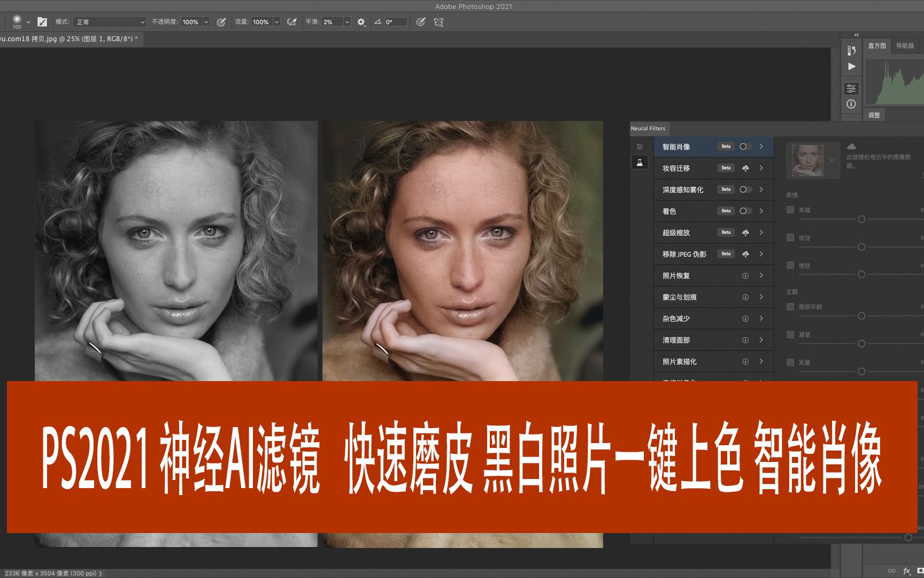Open the brush preset picker thumbnail
This screenshot has width=924, height=578.
17,21
